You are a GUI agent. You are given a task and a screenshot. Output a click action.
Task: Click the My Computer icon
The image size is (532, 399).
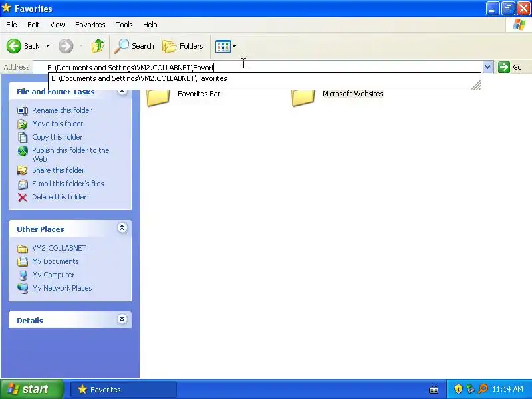[x=23, y=275]
